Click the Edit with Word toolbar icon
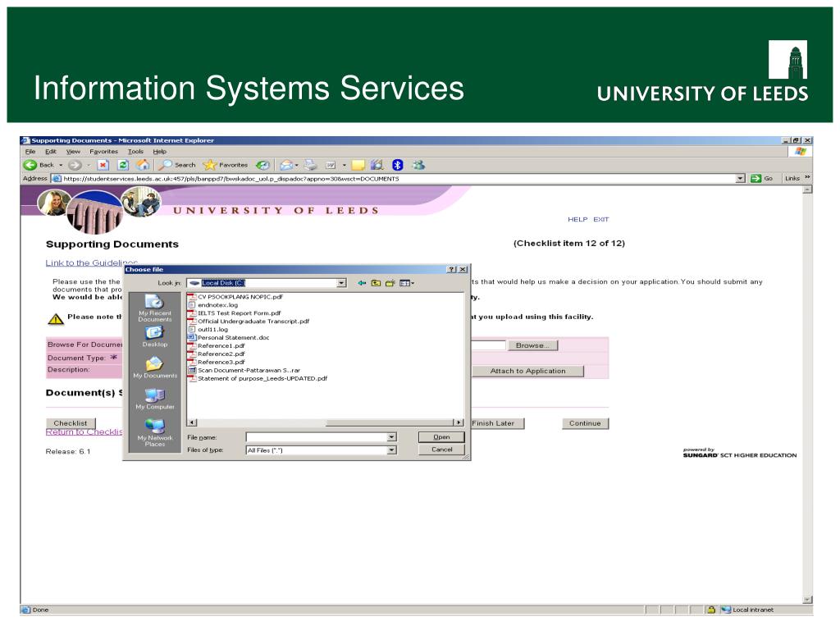The height and width of the screenshot is (630, 840). click(x=331, y=165)
